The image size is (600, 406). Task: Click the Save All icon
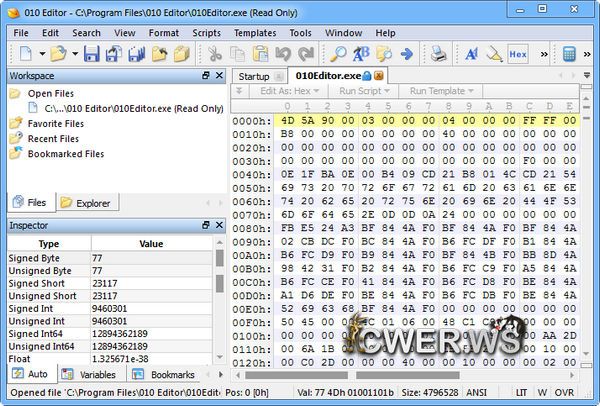[137, 54]
